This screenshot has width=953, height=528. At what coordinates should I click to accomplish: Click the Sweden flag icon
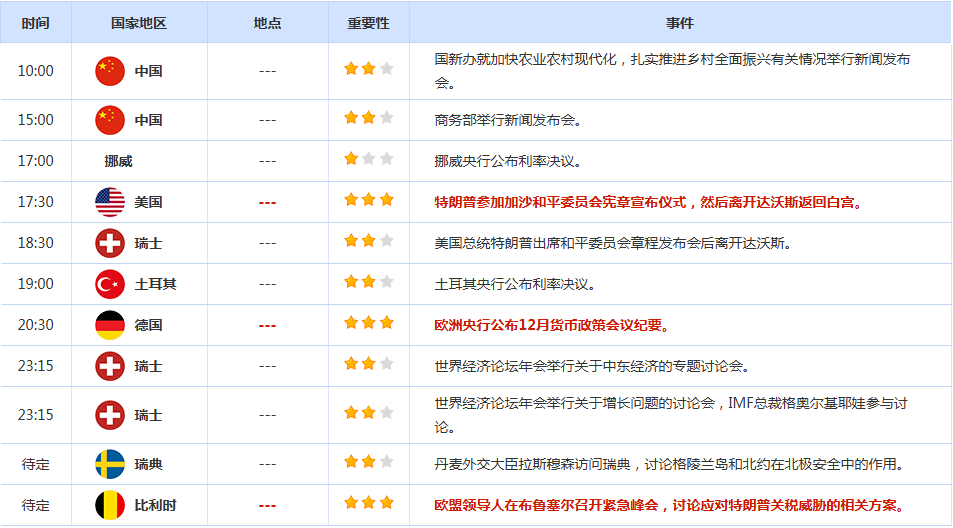109,464
